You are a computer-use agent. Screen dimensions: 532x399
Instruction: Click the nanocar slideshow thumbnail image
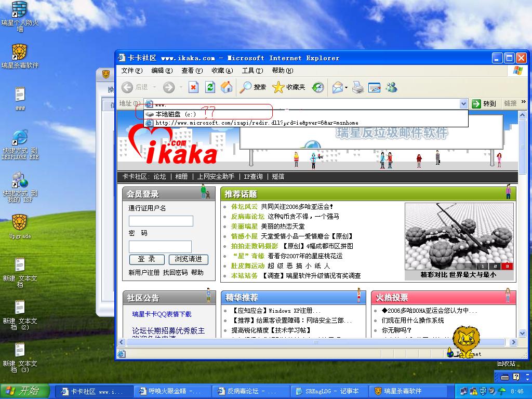click(x=459, y=236)
